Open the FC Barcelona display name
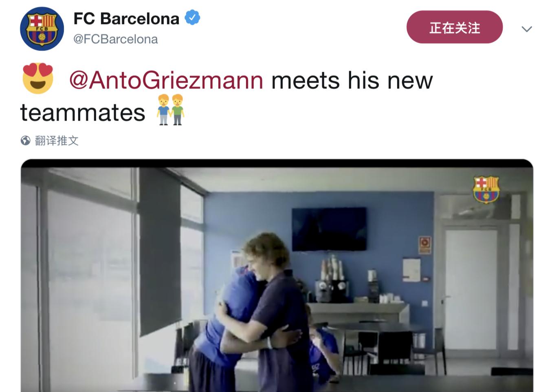This screenshot has height=392, width=554. click(x=126, y=18)
